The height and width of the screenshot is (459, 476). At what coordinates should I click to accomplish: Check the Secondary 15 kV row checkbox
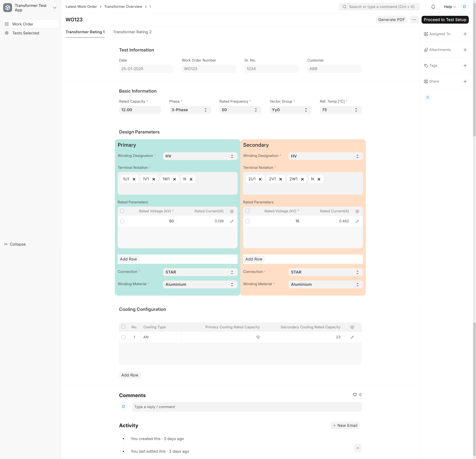tap(247, 221)
